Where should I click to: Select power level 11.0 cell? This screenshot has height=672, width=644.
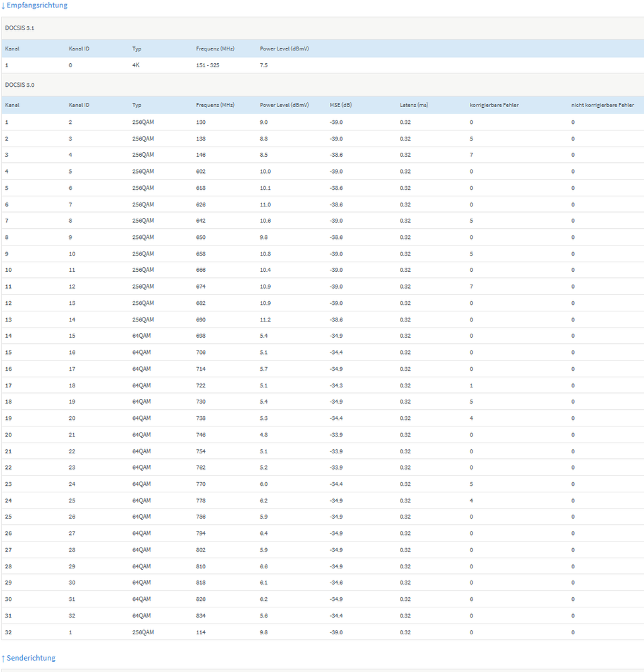[x=265, y=205]
